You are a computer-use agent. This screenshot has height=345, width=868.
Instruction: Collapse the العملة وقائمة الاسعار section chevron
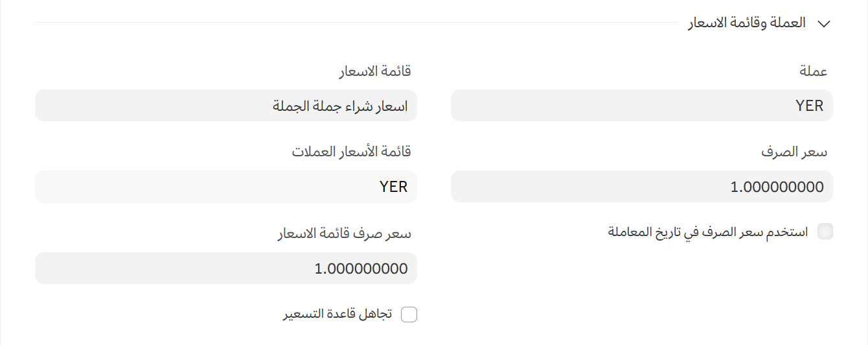point(824,23)
